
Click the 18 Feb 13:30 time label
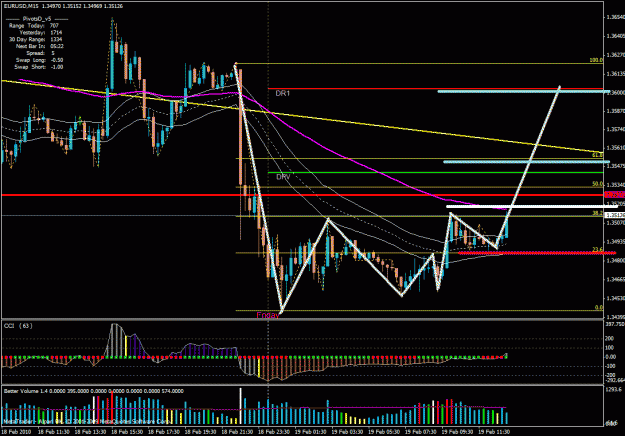90,432
